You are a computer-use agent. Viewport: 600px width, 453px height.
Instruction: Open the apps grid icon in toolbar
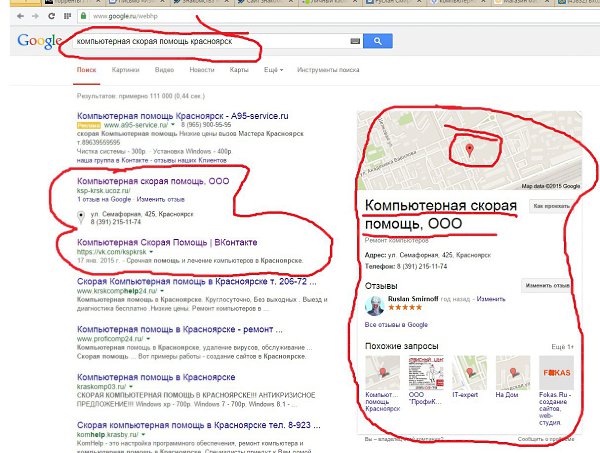pyautogui.click(x=67, y=16)
